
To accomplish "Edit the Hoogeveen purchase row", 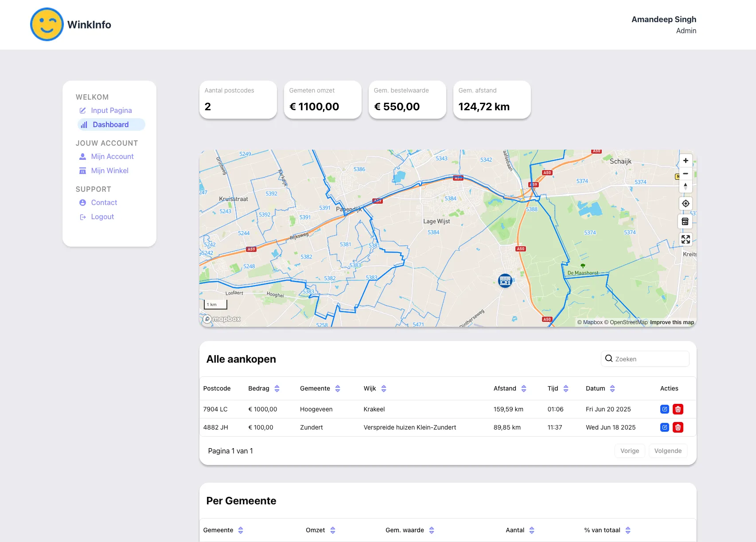I will tap(664, 409).
